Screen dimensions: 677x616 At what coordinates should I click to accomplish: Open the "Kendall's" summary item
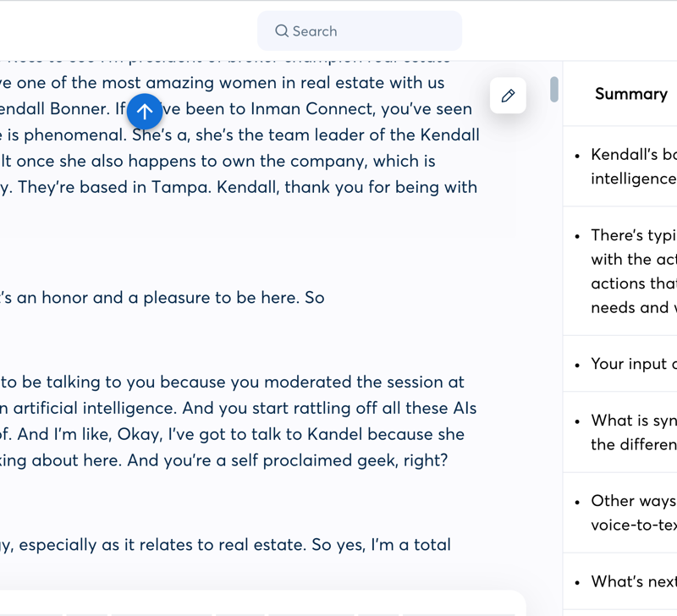tap(633, 166)
